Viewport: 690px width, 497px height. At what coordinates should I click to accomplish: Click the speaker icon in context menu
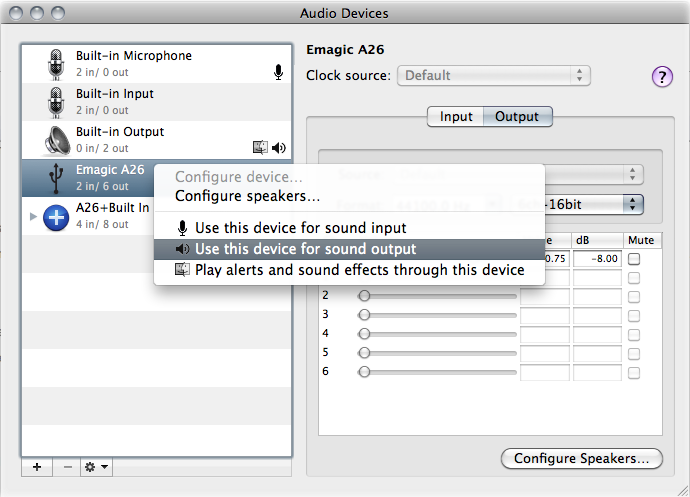point(182,249)
